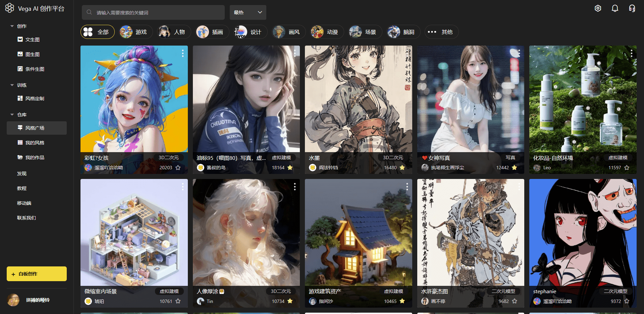
Task: Click the Vega AI logo icon
Action: pyautogui.click(x=10, y=8)
